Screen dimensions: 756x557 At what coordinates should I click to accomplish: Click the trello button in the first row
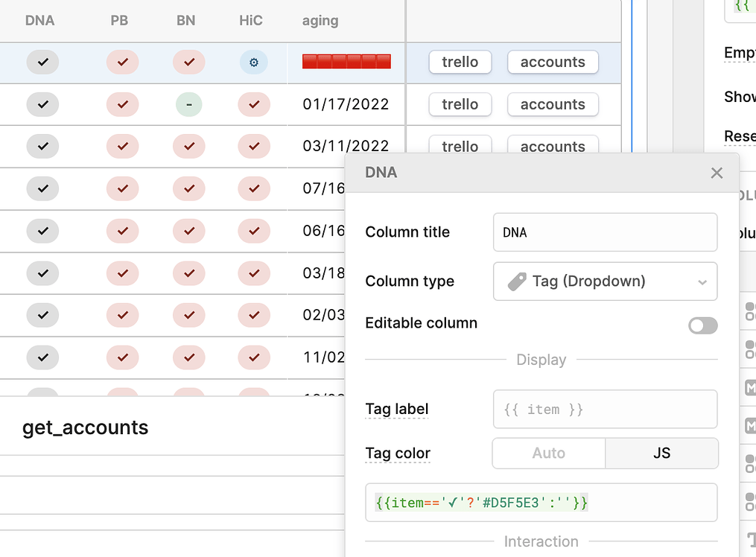pyautogui.click(x=460, y=63)
